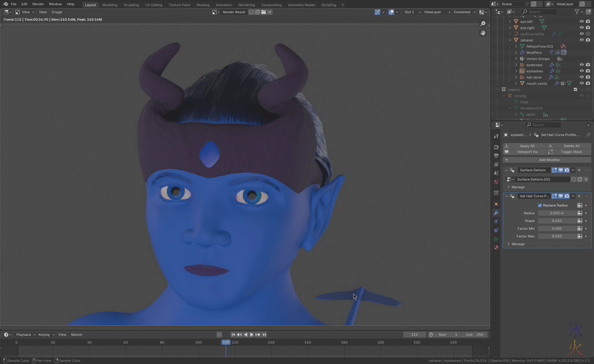Hide eyebrows in the viewport

(x=582, y=65)
